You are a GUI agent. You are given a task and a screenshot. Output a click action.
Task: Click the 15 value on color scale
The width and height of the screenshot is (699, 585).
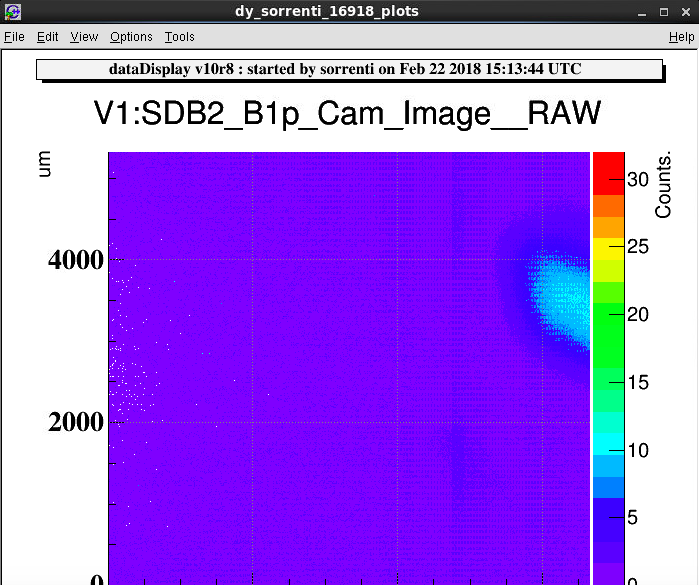pos(637,382)
